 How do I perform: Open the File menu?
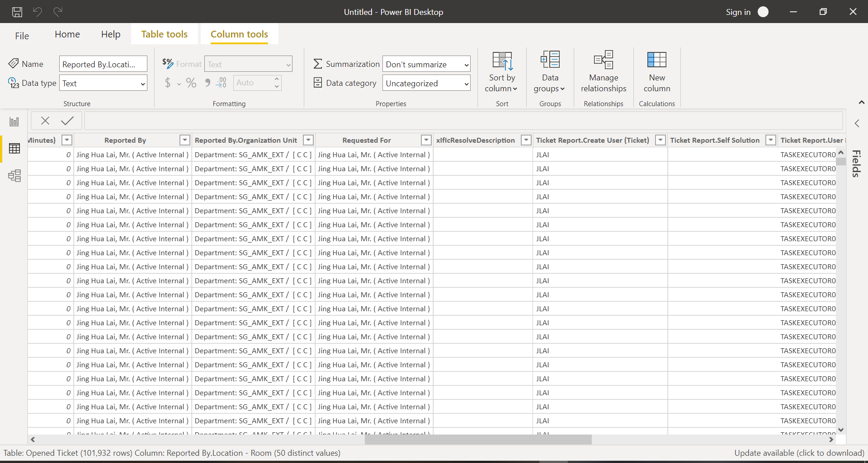[x=22, y=36]
